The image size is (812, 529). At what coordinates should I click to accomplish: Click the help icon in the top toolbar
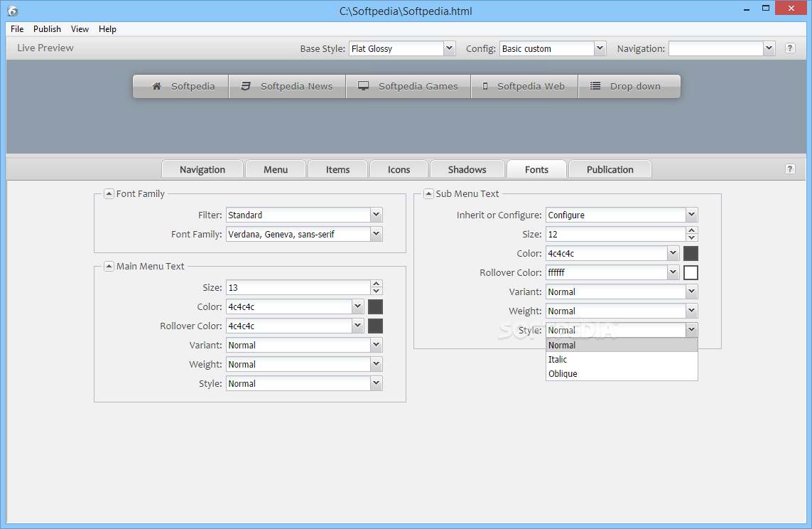[x=790, y=48]
